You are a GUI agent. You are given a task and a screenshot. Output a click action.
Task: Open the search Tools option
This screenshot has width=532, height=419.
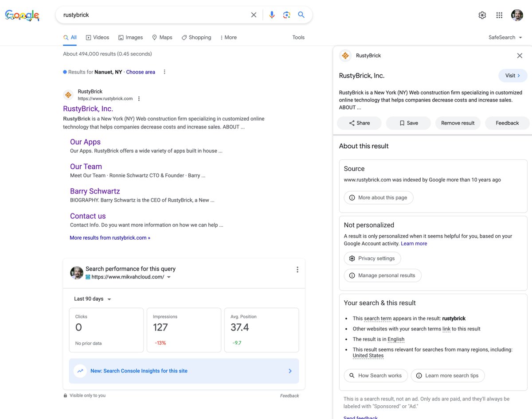(x=298, y=38)
